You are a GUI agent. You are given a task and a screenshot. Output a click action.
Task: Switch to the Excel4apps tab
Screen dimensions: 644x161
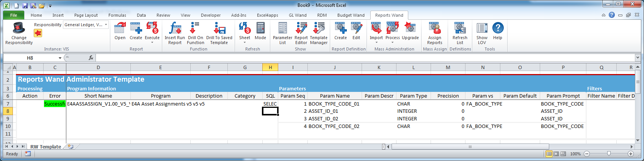point(268,15)
